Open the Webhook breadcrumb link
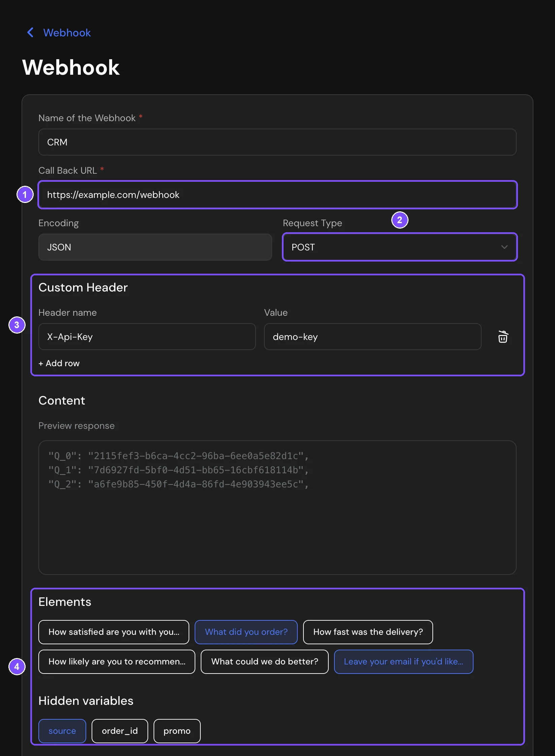555x756 pixels. [x=67, y=33]
